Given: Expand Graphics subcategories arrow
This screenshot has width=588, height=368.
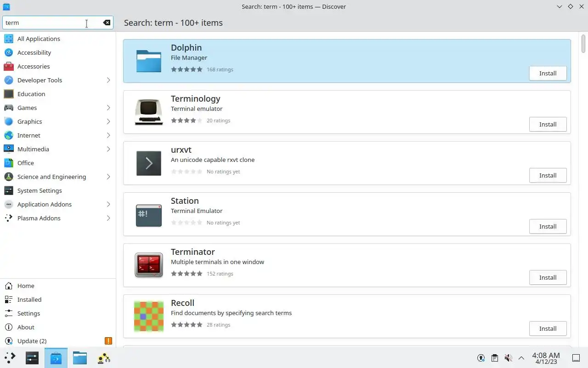Looking at the screenshot, I should [108, 121].
